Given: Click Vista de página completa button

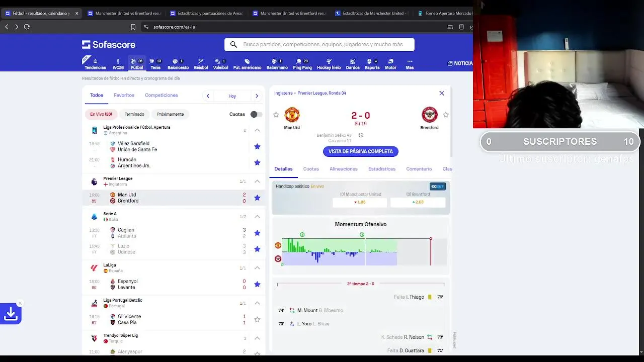Looking at the screenshot, I should 361,151.
